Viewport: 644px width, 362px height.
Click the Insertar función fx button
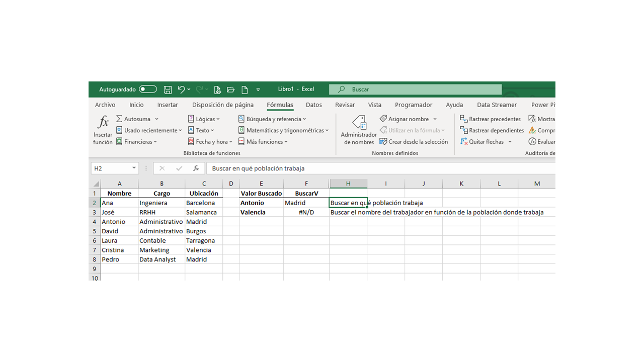pyautogui.click(x=103, y=130)
